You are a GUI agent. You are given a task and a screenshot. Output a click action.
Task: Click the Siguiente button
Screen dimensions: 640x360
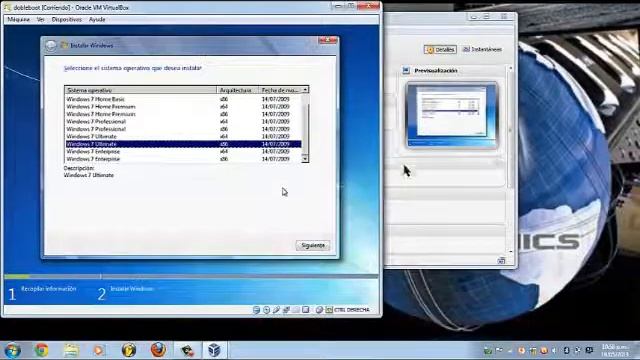pyautogui.click(x=313, y=245)
